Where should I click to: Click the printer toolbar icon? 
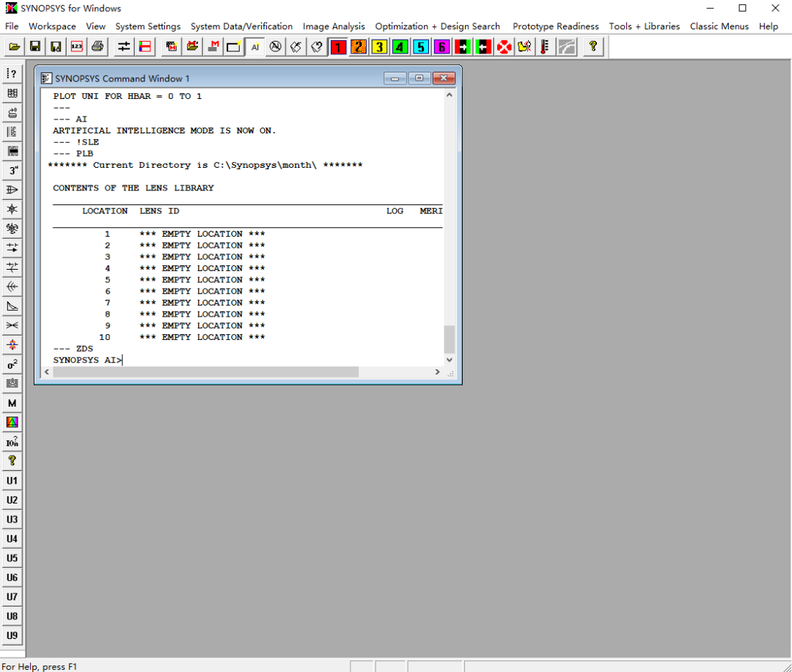tap(98, 47)
